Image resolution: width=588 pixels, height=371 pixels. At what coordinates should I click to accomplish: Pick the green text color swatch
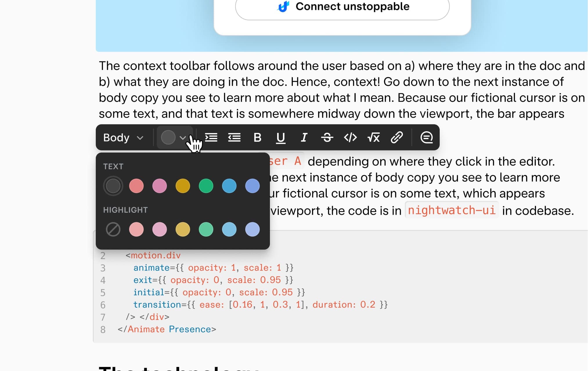coord(206,186)
